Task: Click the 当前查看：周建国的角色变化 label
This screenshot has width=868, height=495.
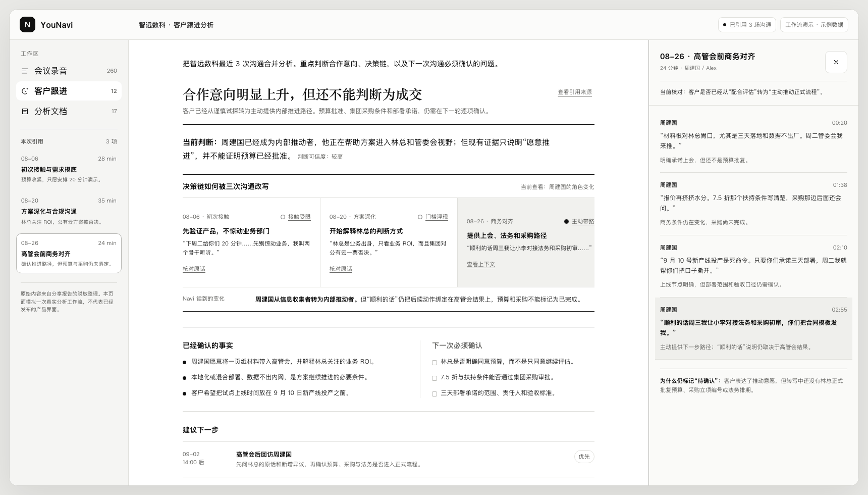Action: [x=557, y=187]
